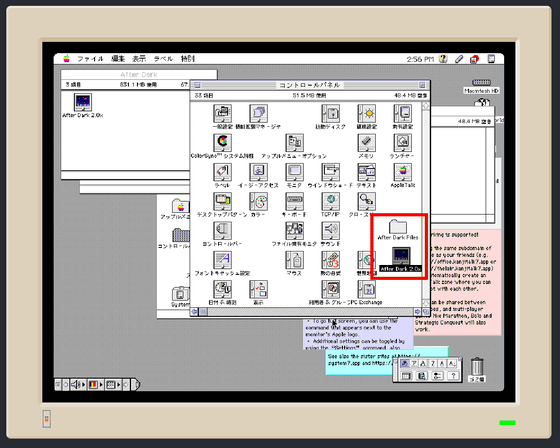The width and height of the screenshot is (560, 448).
Task: Click the scroll left arrow in the control panels window
Action: click(x=195, y=312)
